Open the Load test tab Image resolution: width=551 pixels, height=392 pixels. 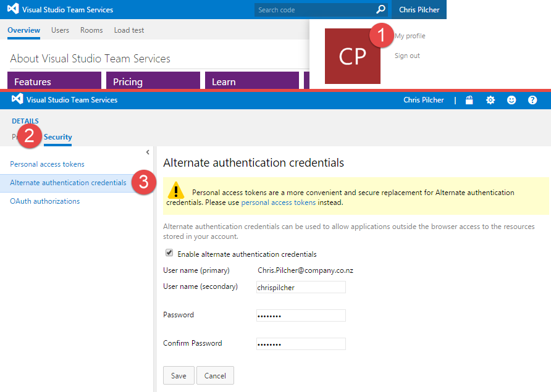coord(129,30)
